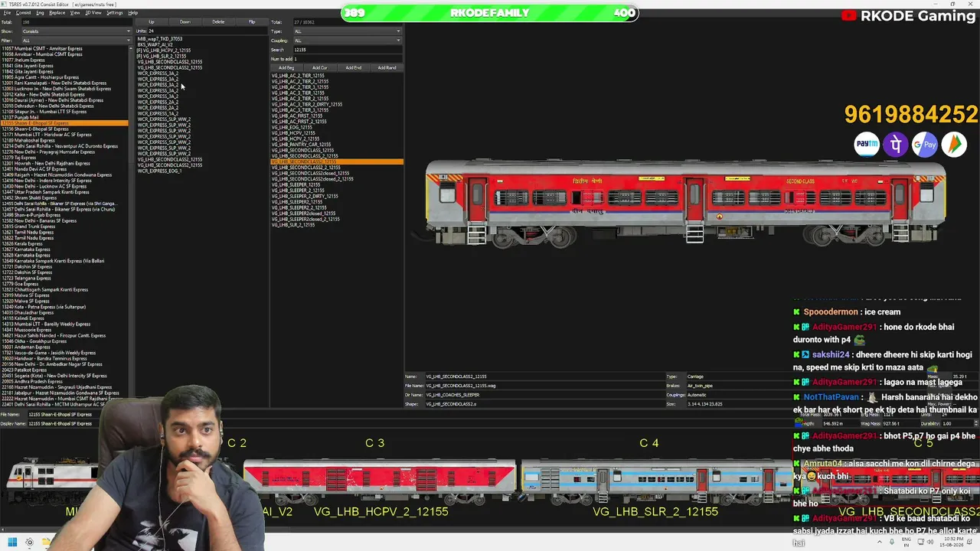
Task: Select VG_LHB_EOG_12155 in rolling stock list
Action: [x=292, y=128]
